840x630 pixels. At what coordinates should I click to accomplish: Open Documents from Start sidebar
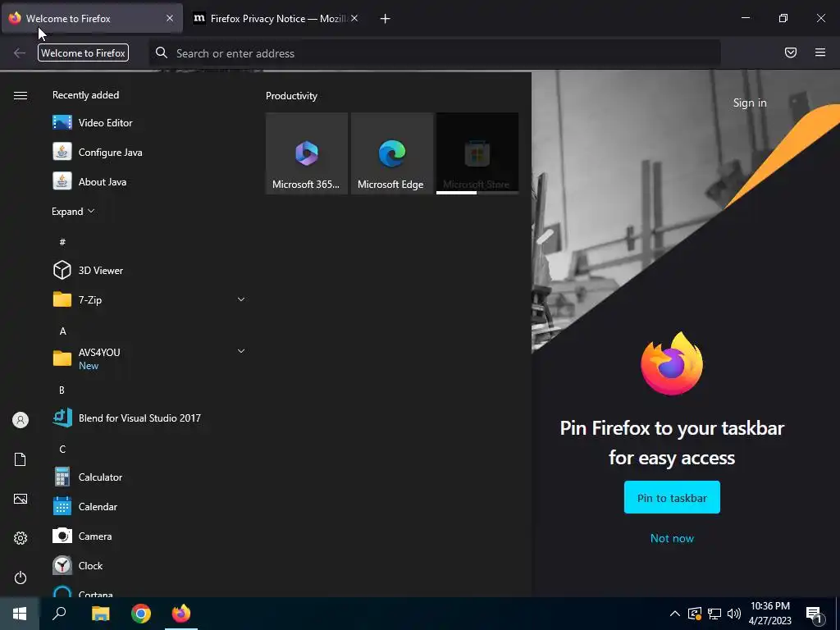(21, 459)
